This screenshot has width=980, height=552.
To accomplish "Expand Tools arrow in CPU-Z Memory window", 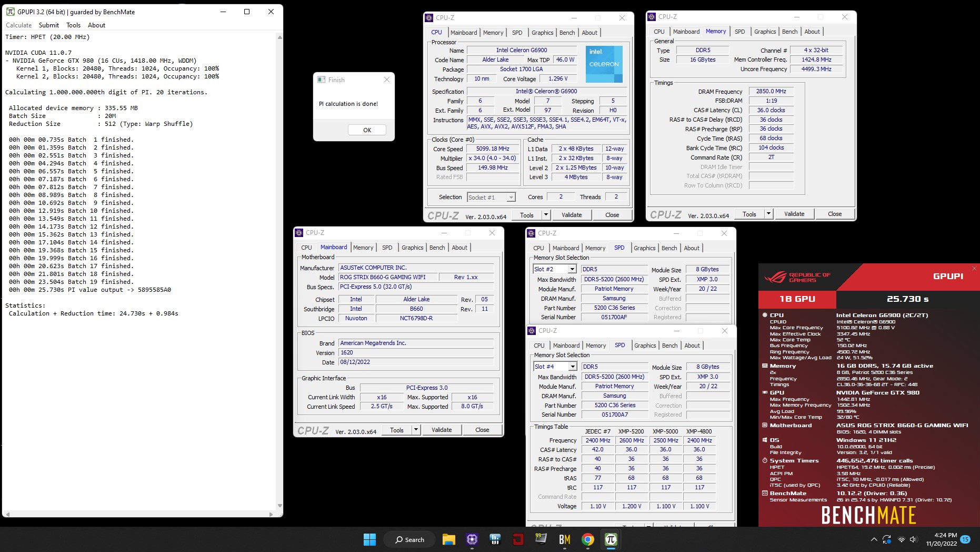I will (x=768, y=214).
